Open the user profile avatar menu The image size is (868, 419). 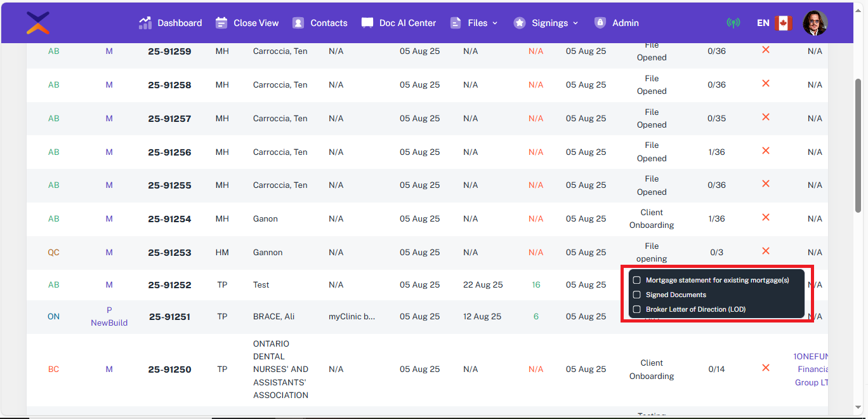[x=815, y=23]
